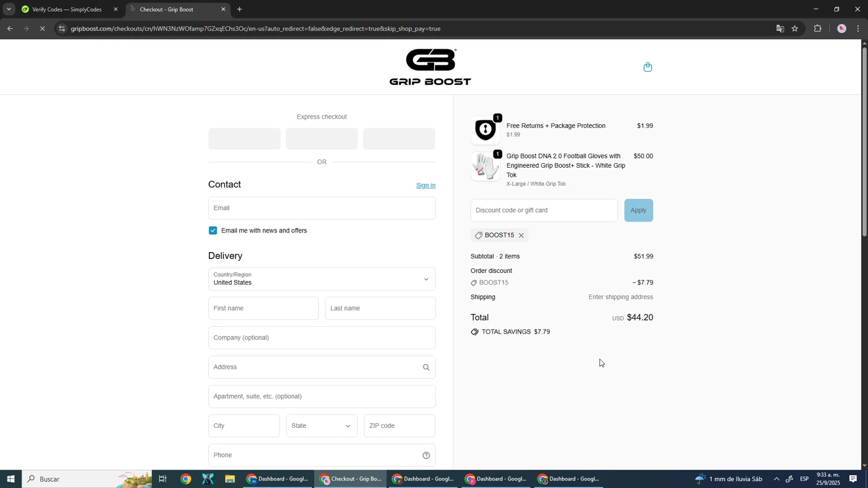Open the notification center icon
Viewport: 868px width, 488px height.
click(x=854, y=479)
